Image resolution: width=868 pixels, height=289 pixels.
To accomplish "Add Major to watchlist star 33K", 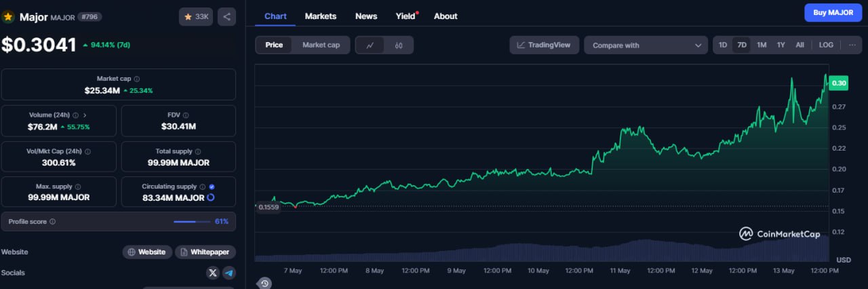I will pos(196,17).
